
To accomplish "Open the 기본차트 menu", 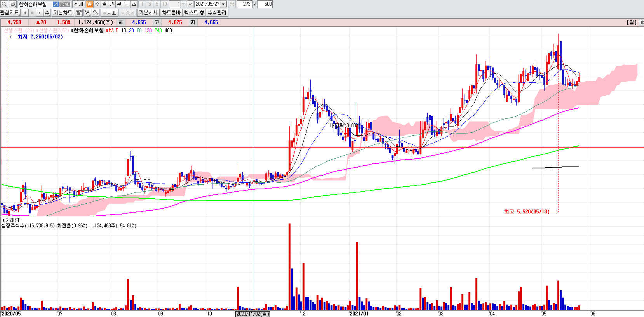I will 63,13.
